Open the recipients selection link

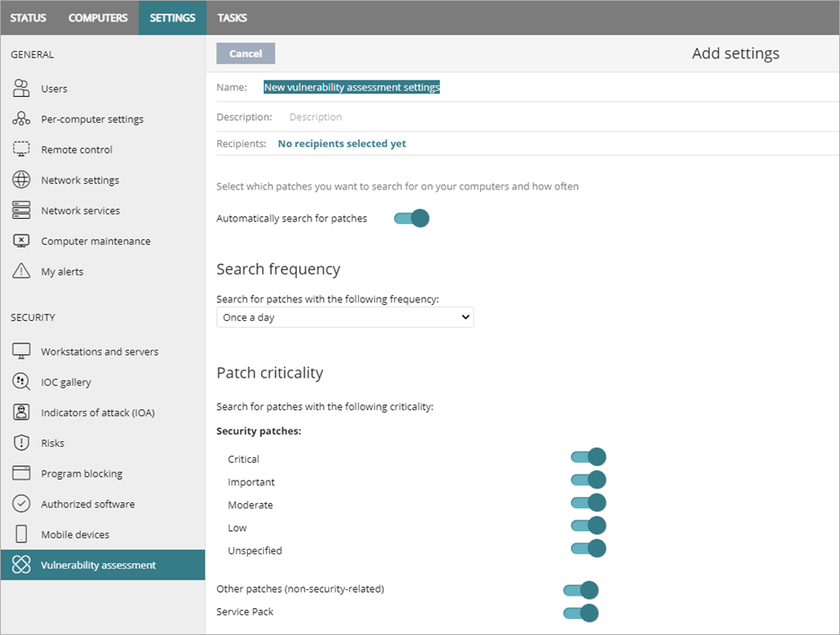coord(341,143)
